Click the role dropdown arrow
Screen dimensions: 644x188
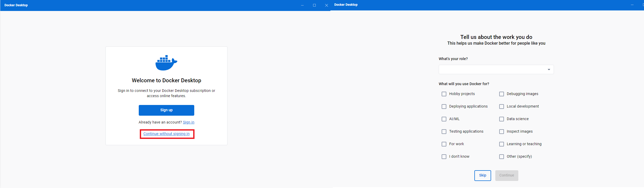(549, 69)
